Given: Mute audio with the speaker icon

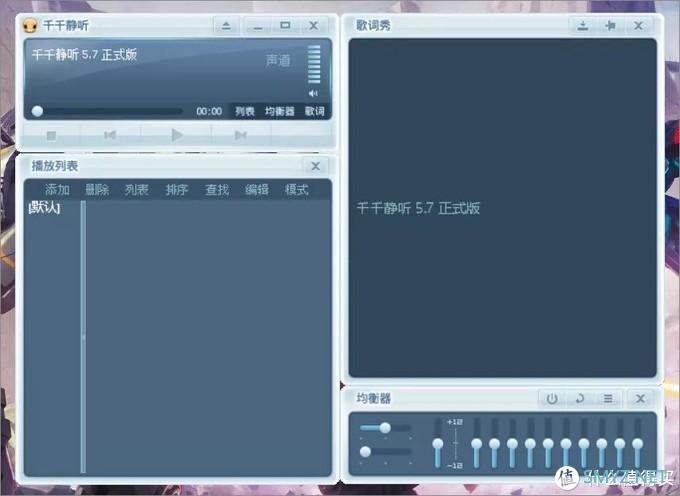Looking at the screenshot, I should point(313,93).
